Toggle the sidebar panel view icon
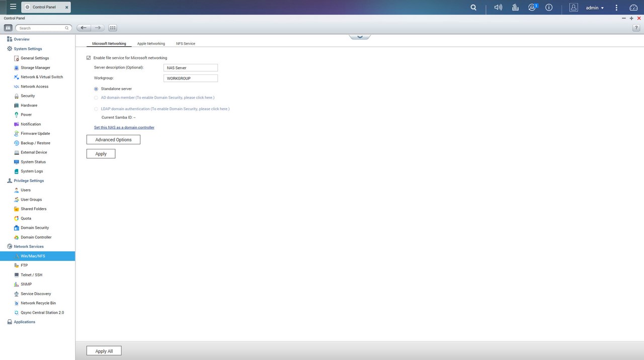This screenshot has height=360, width=644. tap(8, 28)
